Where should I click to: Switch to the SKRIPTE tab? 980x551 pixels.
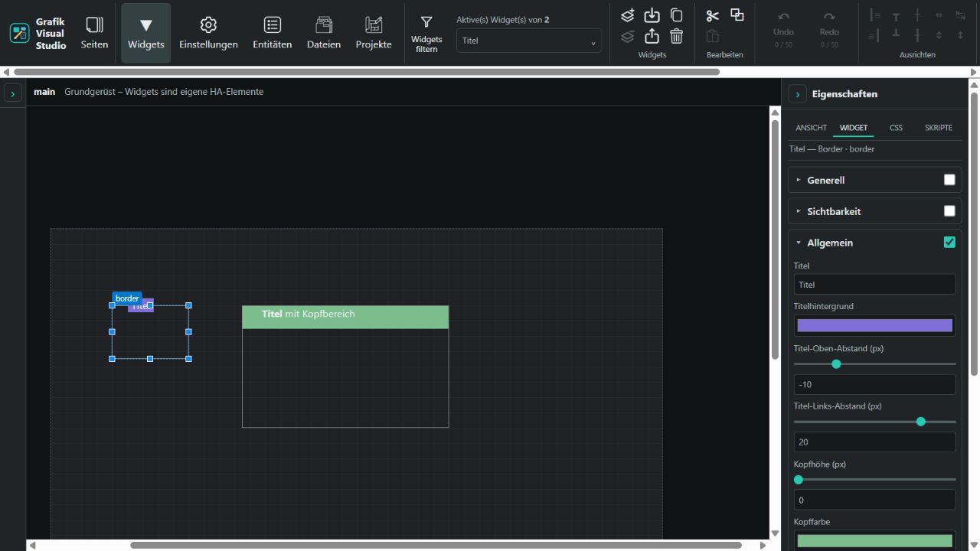(x=939, y=128)
